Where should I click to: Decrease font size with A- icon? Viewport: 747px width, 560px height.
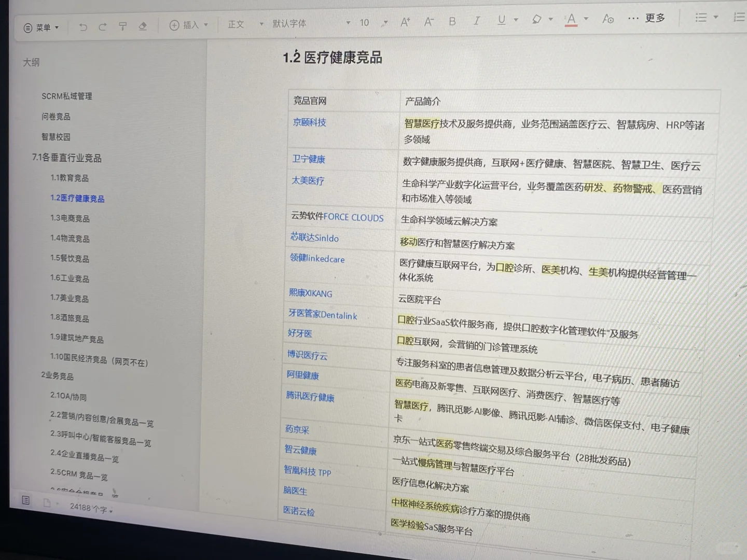429,22
